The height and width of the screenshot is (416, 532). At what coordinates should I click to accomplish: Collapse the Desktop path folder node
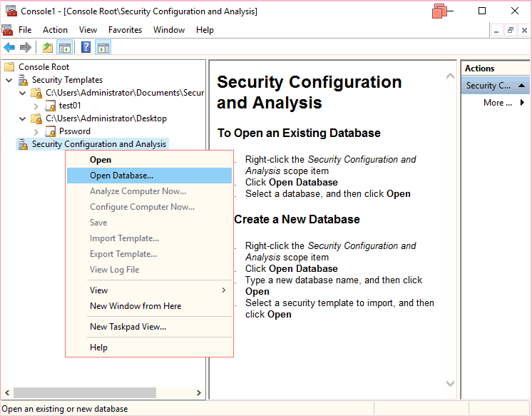tap(22, 119)
